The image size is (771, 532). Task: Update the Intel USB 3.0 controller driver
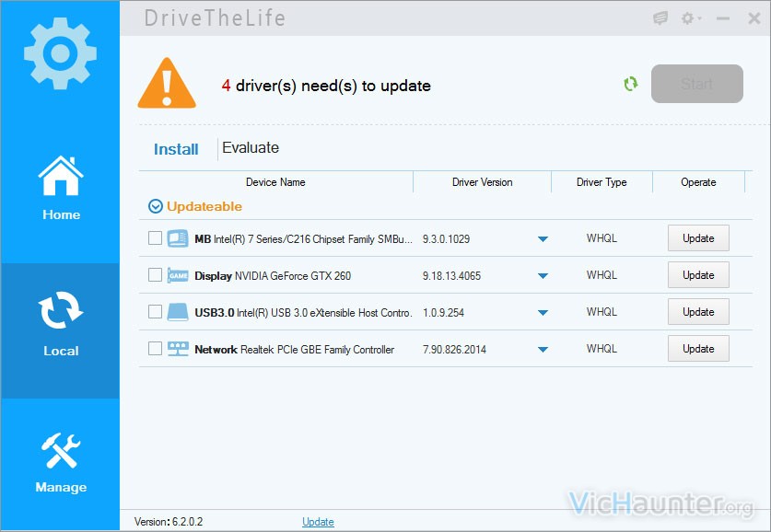698,312
